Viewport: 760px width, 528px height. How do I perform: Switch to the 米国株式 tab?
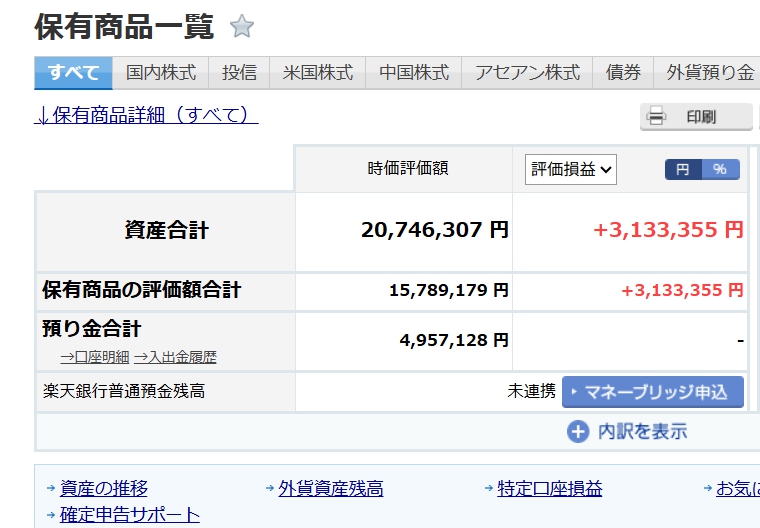tap(317, 73)
